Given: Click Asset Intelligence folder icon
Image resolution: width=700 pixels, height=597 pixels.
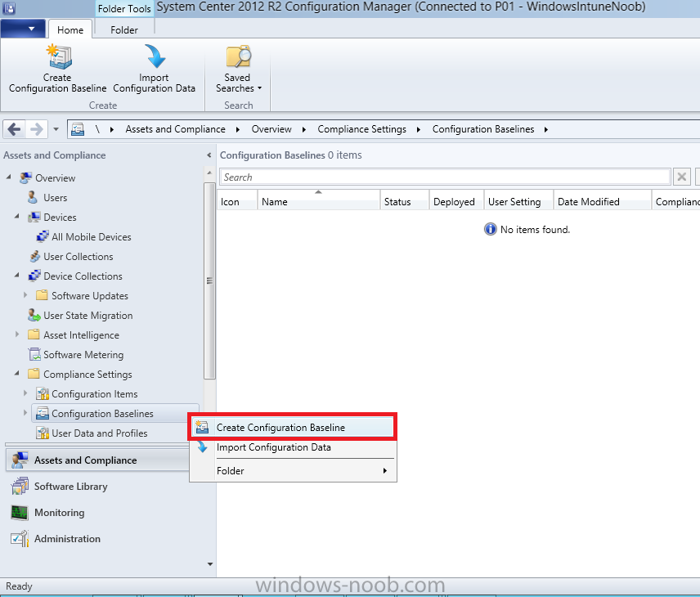Looking at the screenshot, I should pyautogui.click(x=34, y=334).
